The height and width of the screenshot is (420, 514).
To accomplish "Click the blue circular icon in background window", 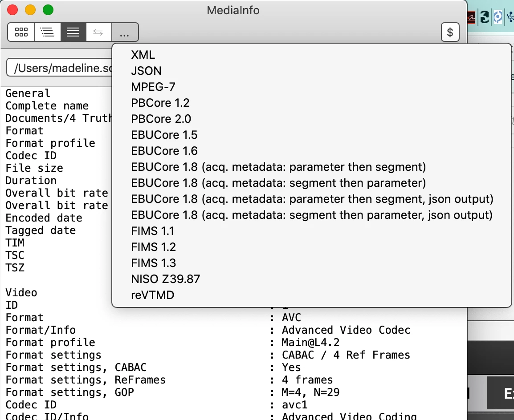I will pos(498,17).
